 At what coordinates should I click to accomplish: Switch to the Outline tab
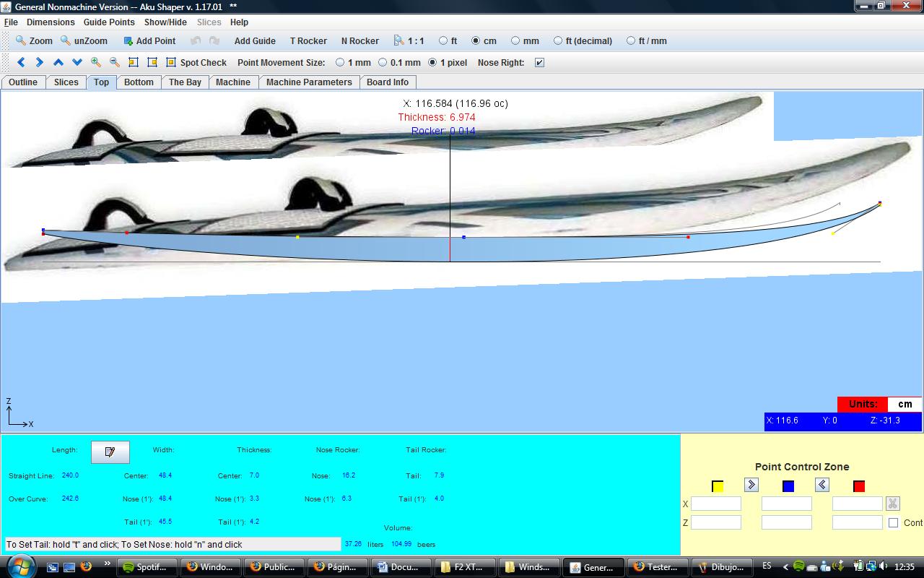(23, 82)
